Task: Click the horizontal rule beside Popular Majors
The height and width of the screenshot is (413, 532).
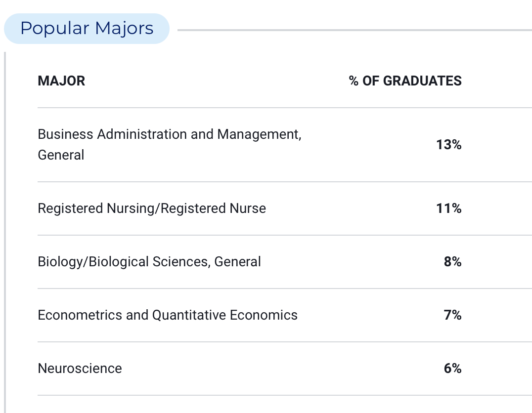Action: coord(355,30)
